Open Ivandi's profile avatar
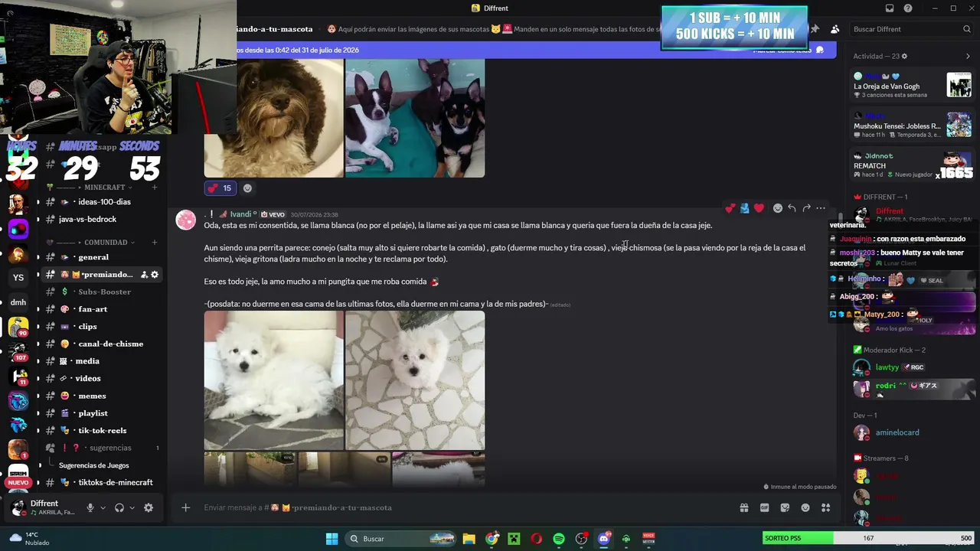This screenshot has height=551, width=980. point(185,220)
